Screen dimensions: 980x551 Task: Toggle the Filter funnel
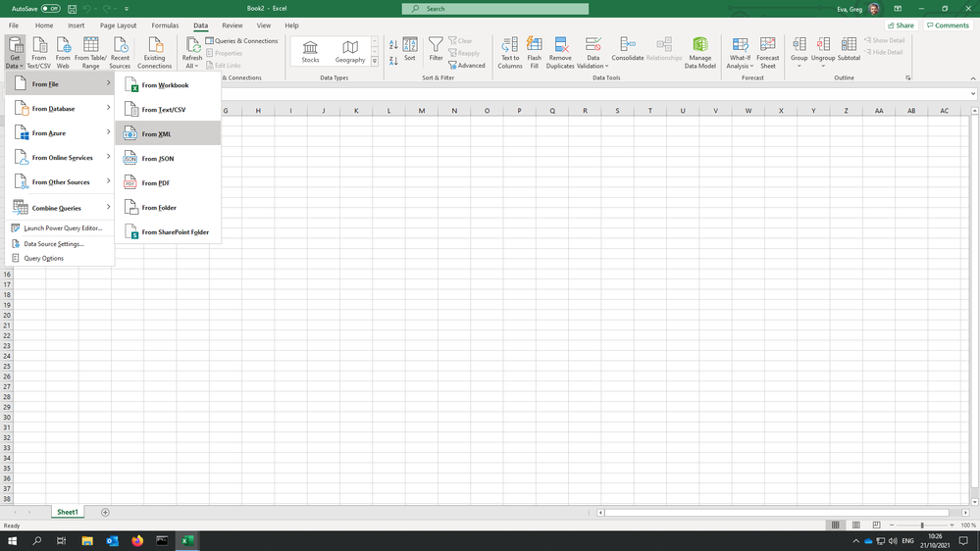click(436, 49)
